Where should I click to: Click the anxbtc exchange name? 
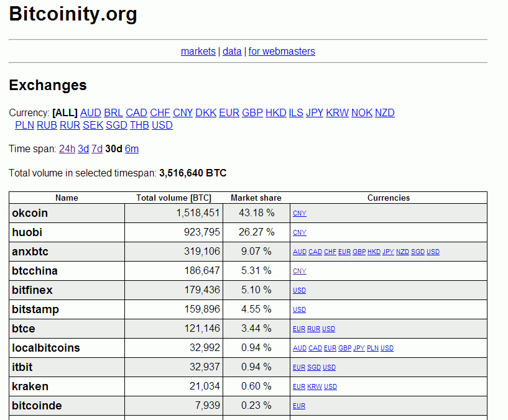(30, 252)
